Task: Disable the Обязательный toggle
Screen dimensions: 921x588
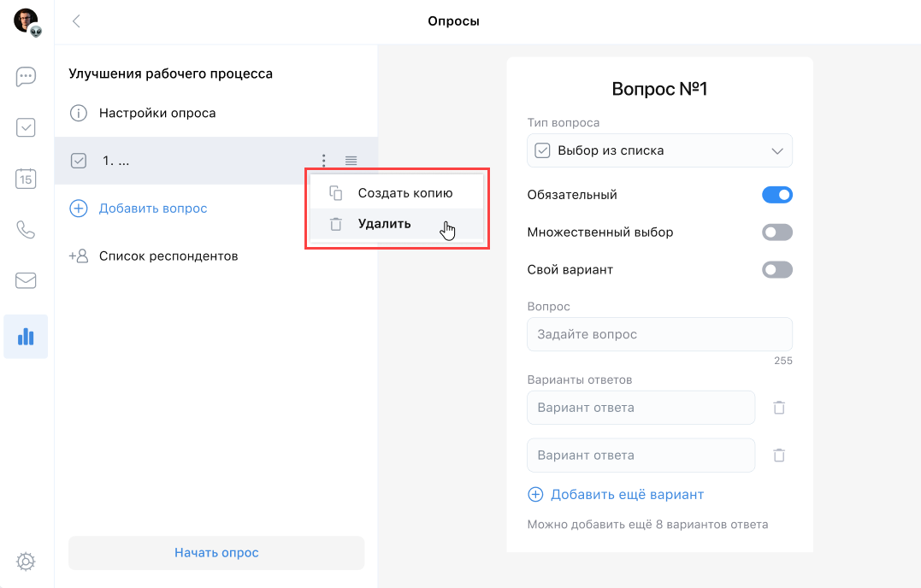Action: [x=777, y=195]
